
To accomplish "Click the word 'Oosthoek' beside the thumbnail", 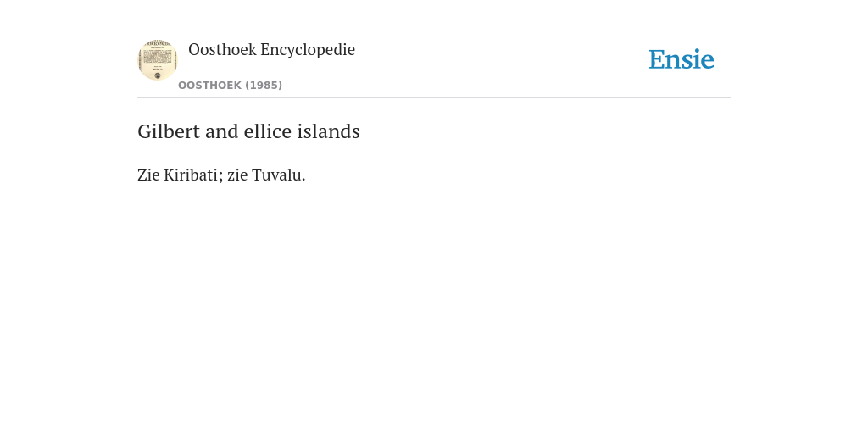I will (x=223, y=49).
